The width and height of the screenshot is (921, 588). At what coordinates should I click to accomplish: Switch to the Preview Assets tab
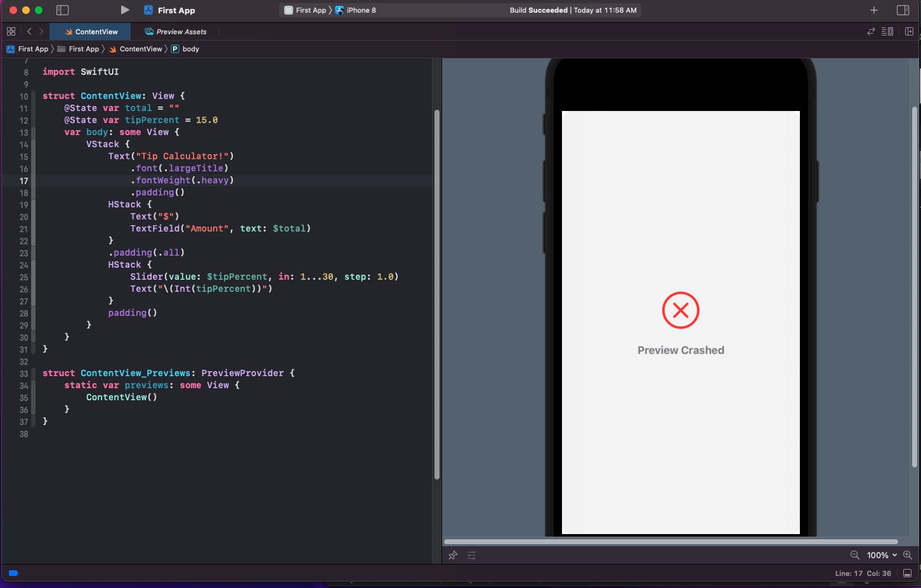pos(176,32)
